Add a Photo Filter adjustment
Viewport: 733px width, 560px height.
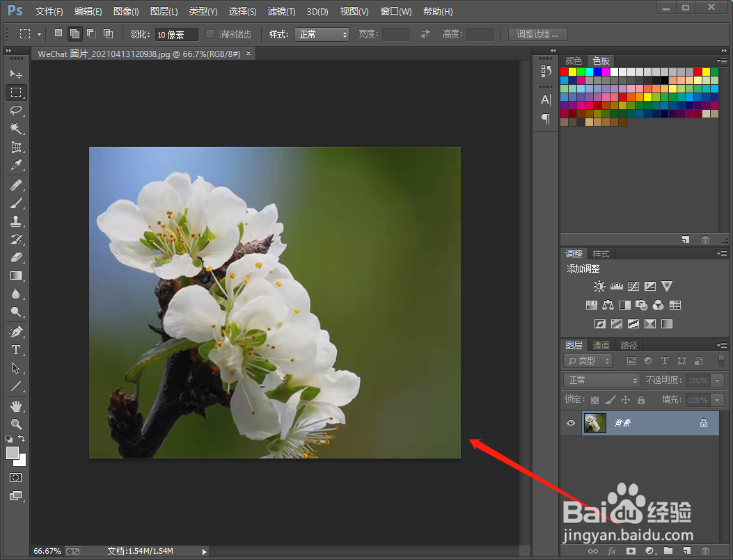pos(641,305)
